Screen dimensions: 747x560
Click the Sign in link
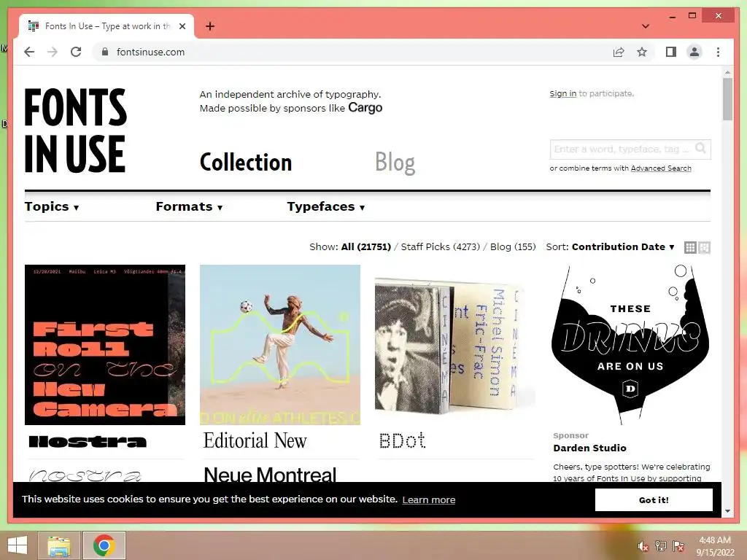click(562, 93)
